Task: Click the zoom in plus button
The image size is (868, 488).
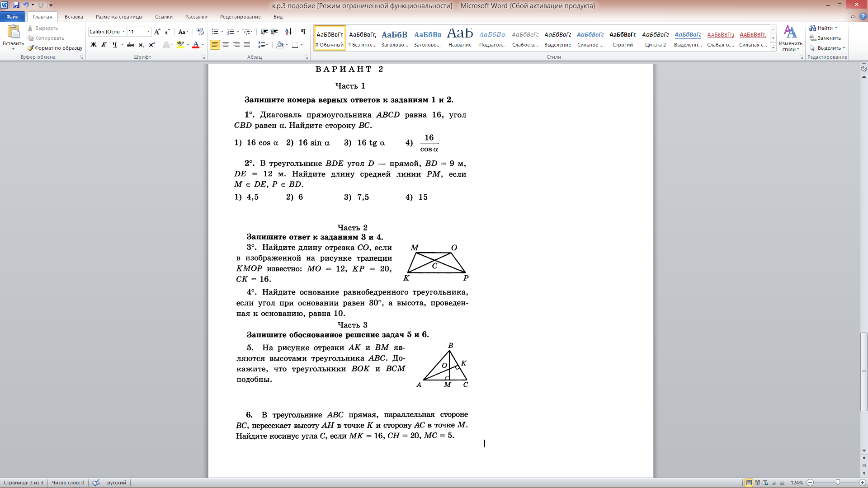Action: pos(862,483)
